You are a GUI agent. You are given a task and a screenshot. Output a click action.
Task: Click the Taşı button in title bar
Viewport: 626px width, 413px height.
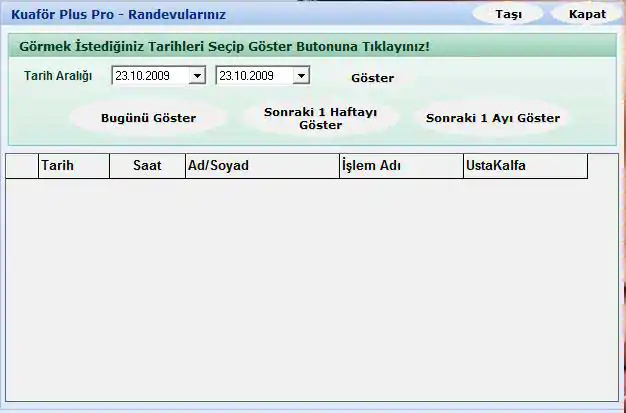(508, 14)
